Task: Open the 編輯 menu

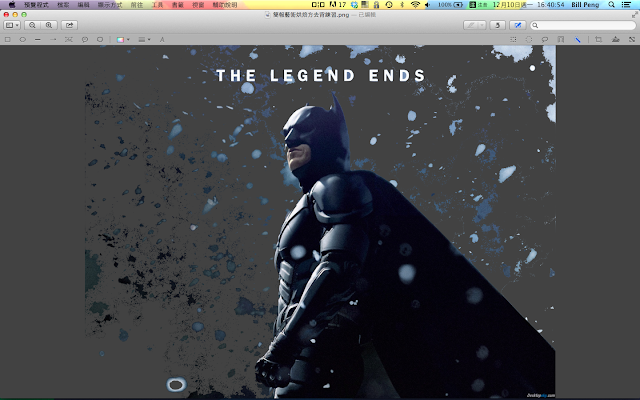Action: (x=83, y=5)
